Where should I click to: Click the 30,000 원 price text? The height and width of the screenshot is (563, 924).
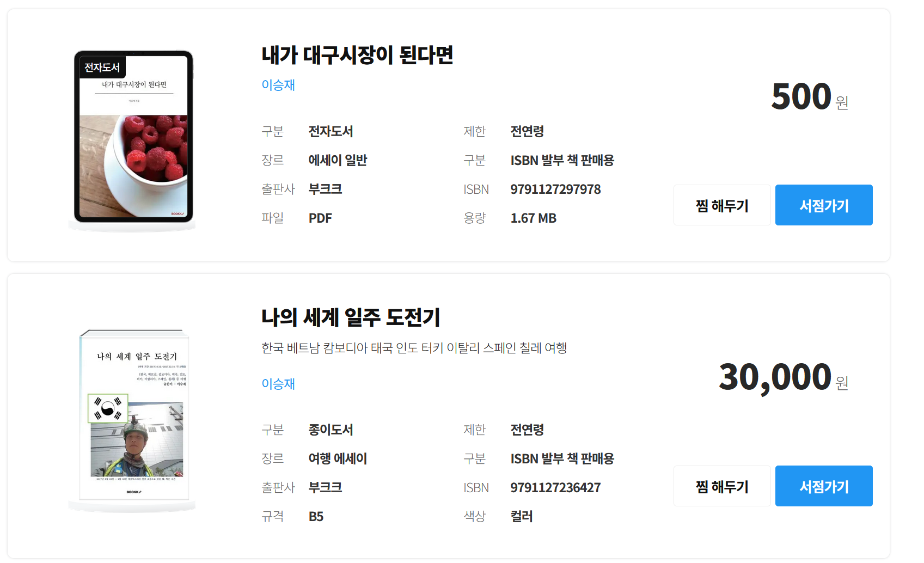[x=784, y=377]
